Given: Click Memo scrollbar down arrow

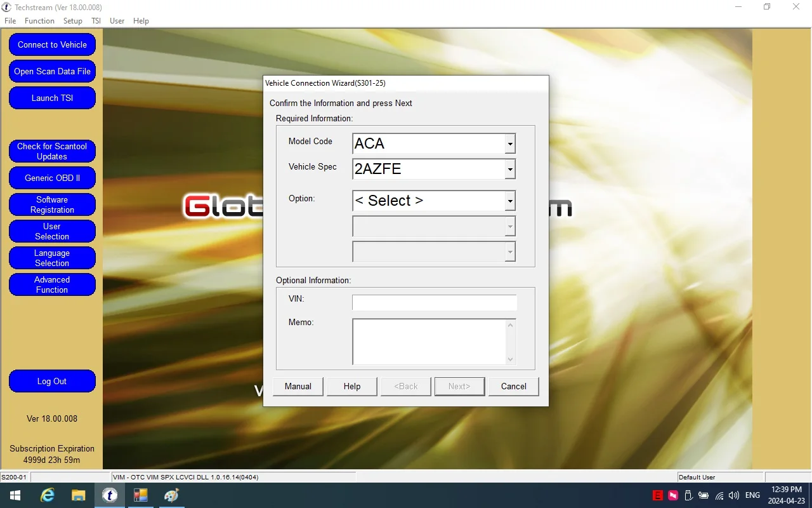Looking at the screenshot, I should 510,359.
